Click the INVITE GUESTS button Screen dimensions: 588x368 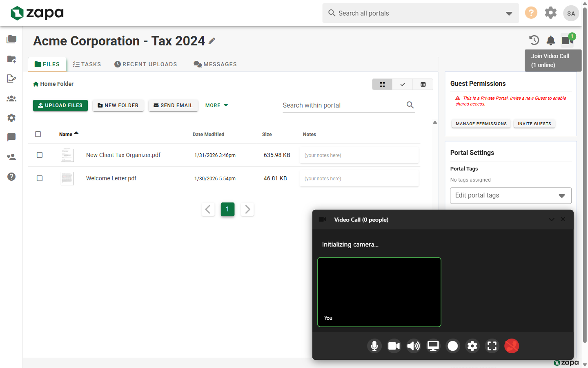pos(535,123)
